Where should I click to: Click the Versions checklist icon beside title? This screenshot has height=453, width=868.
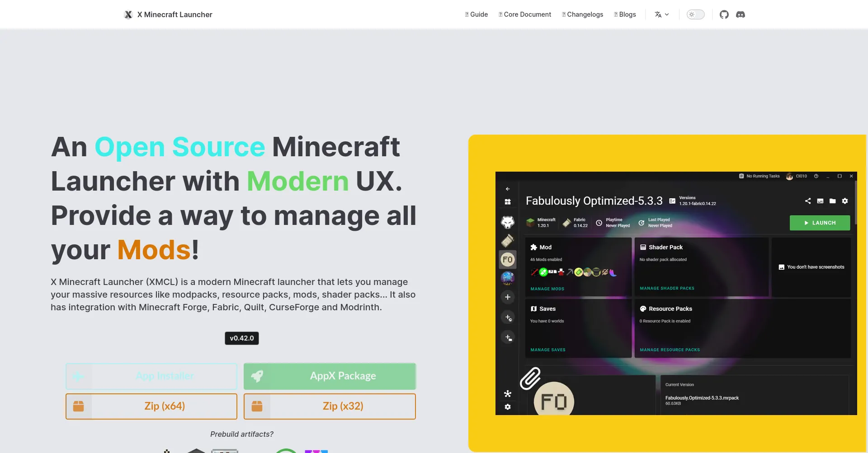pos(672,201)
